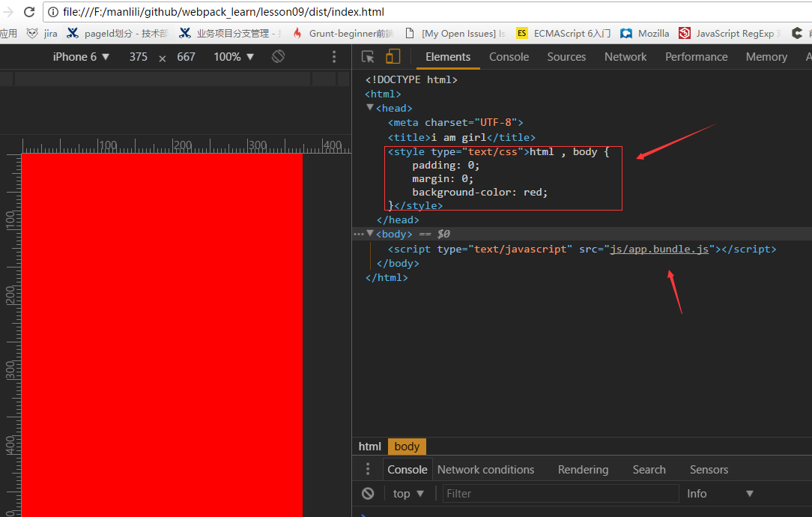Select the DOCTYPE html line

(412, 79)
